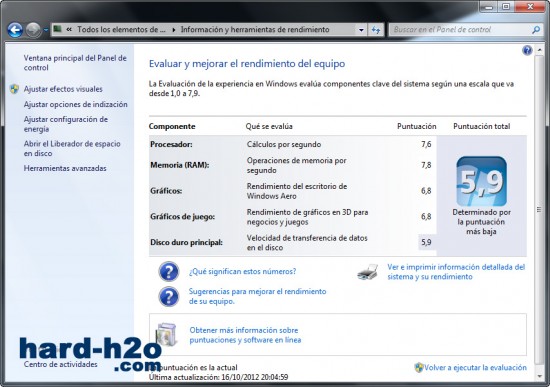
Task: Click the 'Gráficos:' row label
Action: (x=166, y=191)
